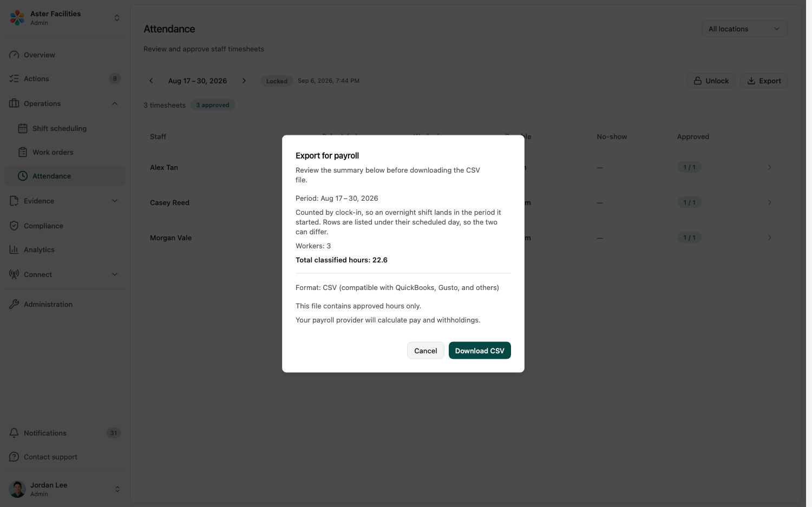Image resolution: width=812 pixels, height=507 pixels.
Task: Expand the Evidence section chevron
Action: 115,201
